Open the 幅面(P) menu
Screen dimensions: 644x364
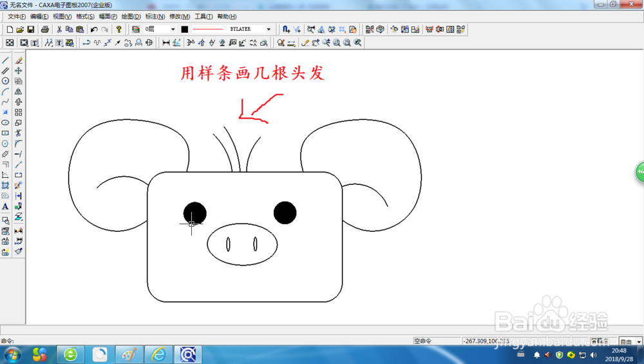(108, 17)
